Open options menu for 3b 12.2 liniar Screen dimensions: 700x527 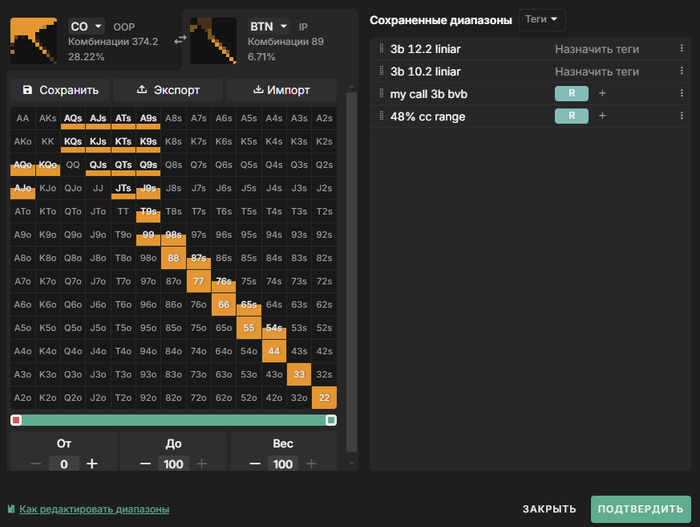pos(681,48)
